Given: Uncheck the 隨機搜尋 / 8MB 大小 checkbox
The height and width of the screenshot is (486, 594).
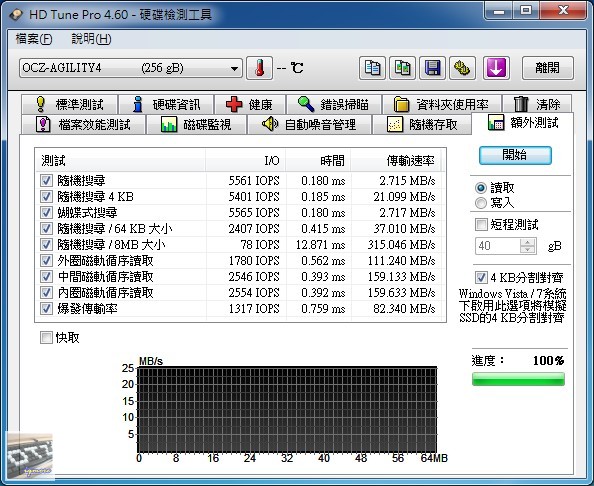Looking at the screenshot, I should point(46,244).
